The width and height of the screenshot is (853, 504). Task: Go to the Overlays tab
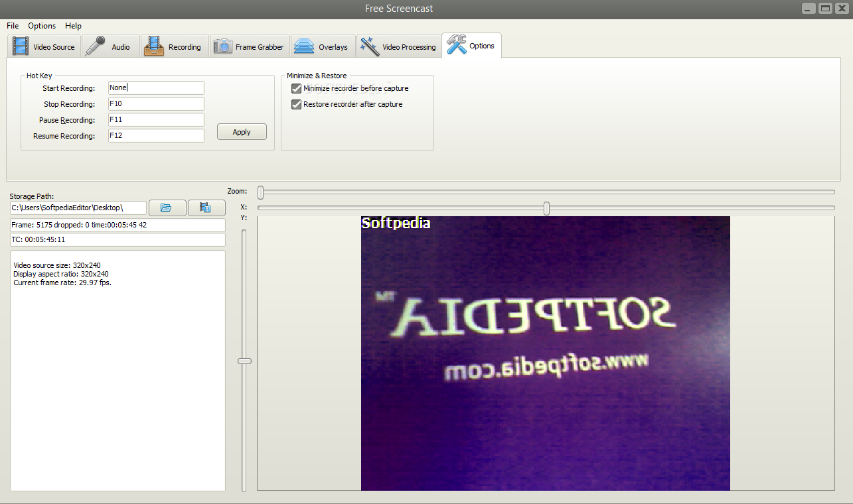pos(323,46)
